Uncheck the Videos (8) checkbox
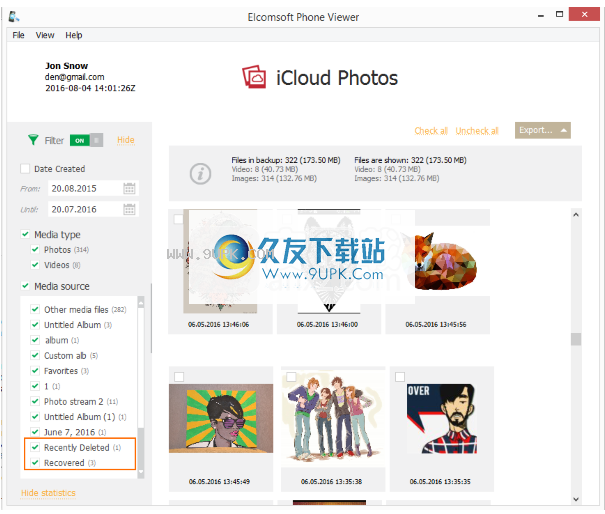The height and width of the screenshot is (514, 605). coord(35,265)
